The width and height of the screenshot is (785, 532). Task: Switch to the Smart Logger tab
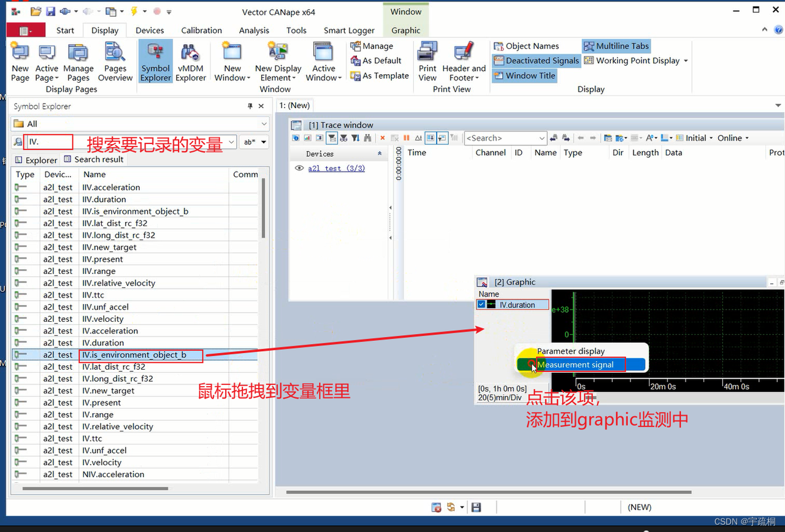(x=349, y=30)
